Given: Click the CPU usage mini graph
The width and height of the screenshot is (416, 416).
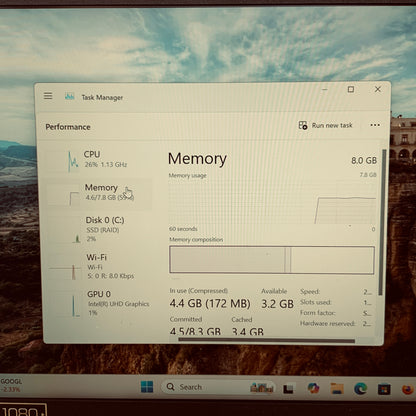Looking at the screenshot, I should [73, 161].
